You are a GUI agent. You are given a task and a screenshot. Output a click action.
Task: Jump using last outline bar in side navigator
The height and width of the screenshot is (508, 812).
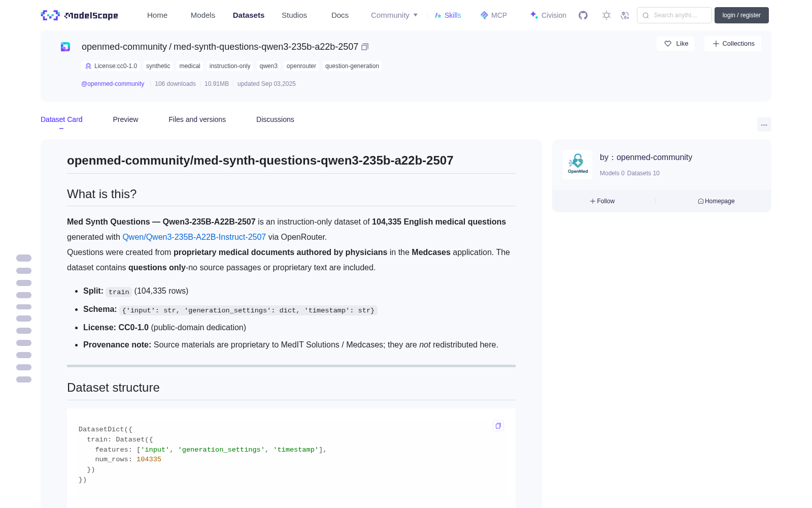coord(24,379)
